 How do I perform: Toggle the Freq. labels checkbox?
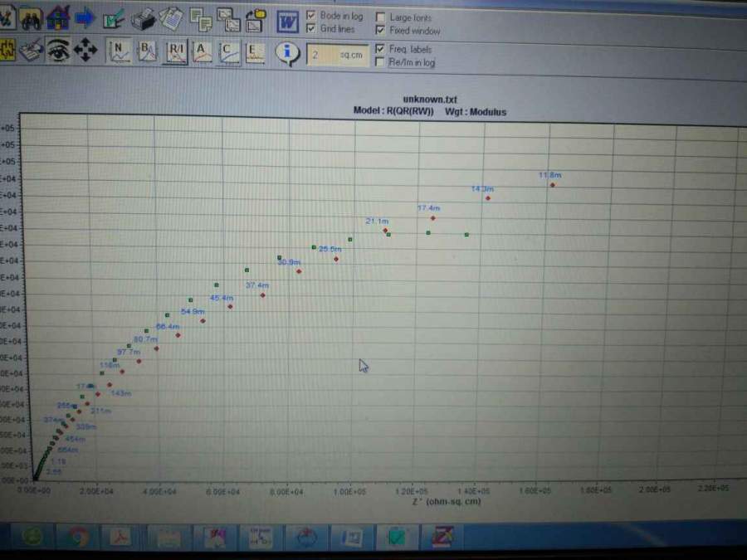point(379,49)
